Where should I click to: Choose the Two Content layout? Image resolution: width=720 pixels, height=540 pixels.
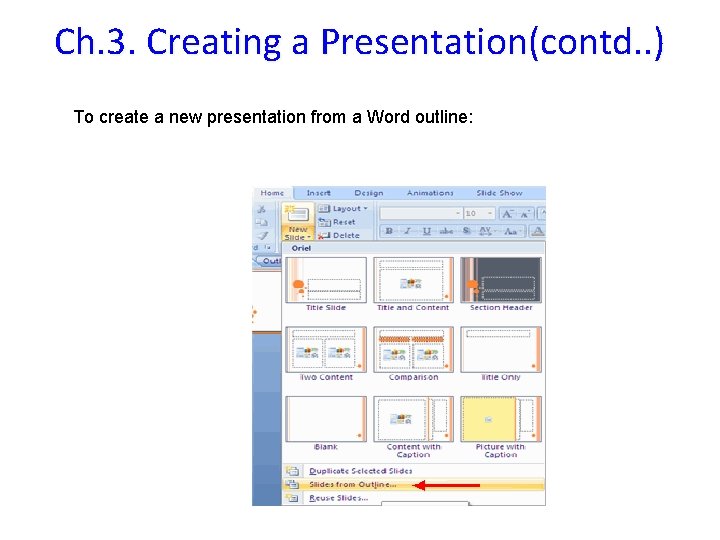point(326,349)
